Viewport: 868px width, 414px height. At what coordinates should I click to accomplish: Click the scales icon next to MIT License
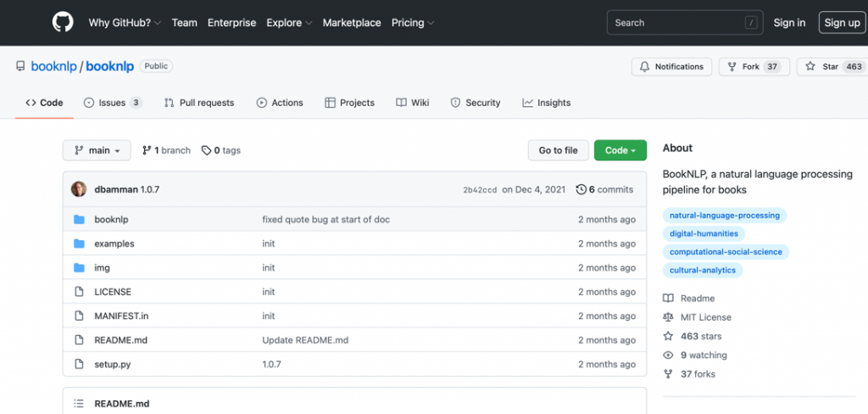coord(668,317)
